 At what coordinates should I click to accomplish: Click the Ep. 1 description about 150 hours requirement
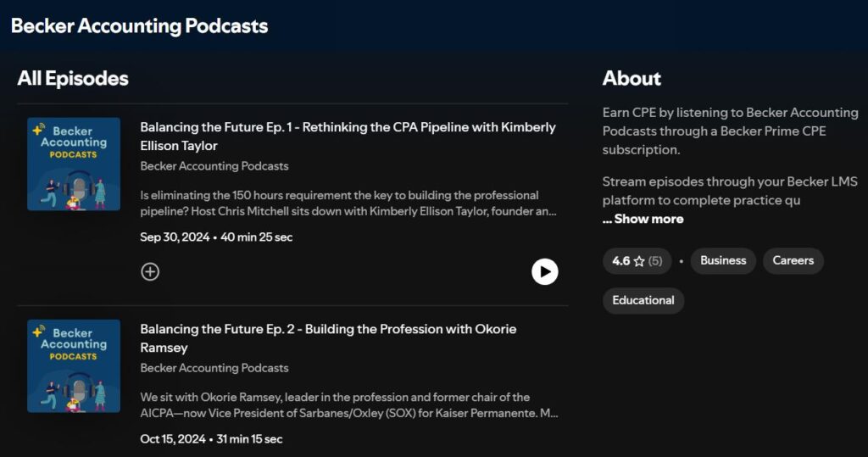(x=348, y=203)
